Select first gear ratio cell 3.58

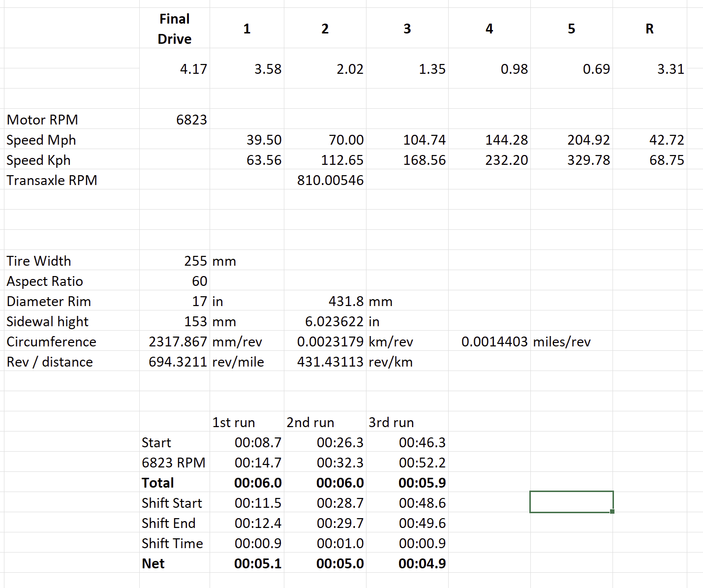pyautogui.click(x=247, y=68)
